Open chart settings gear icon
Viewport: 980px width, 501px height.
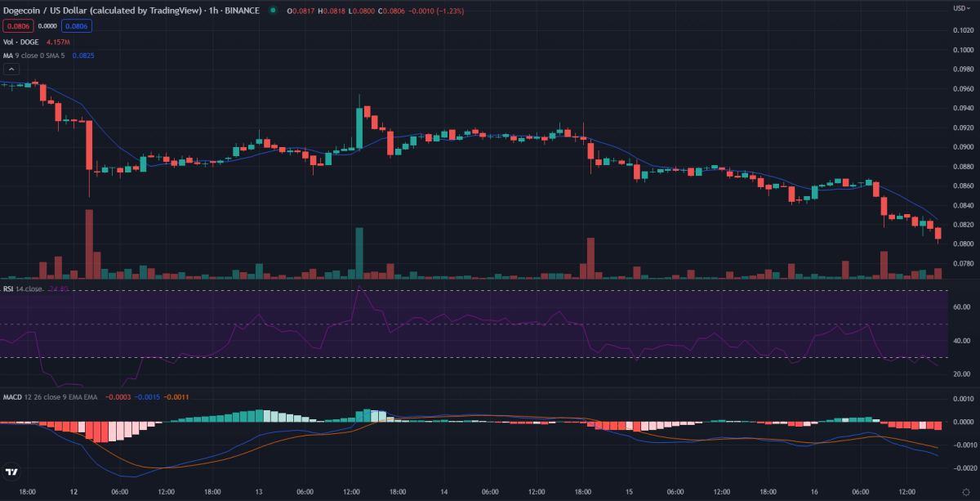(x=964, y=492)
